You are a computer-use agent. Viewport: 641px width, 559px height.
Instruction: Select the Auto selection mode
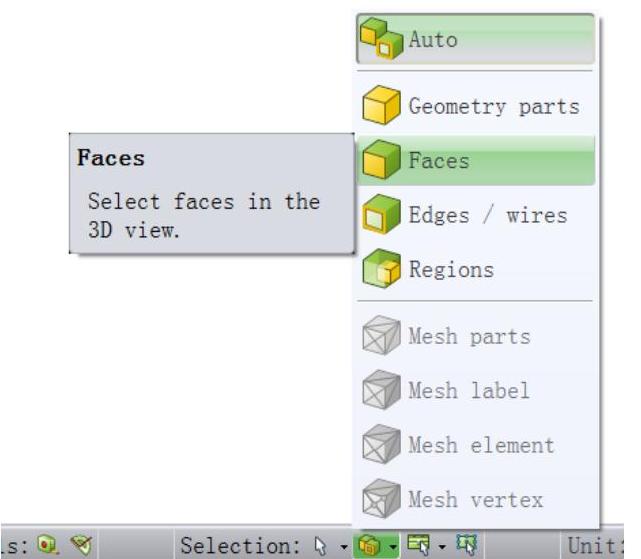(475, 39)
